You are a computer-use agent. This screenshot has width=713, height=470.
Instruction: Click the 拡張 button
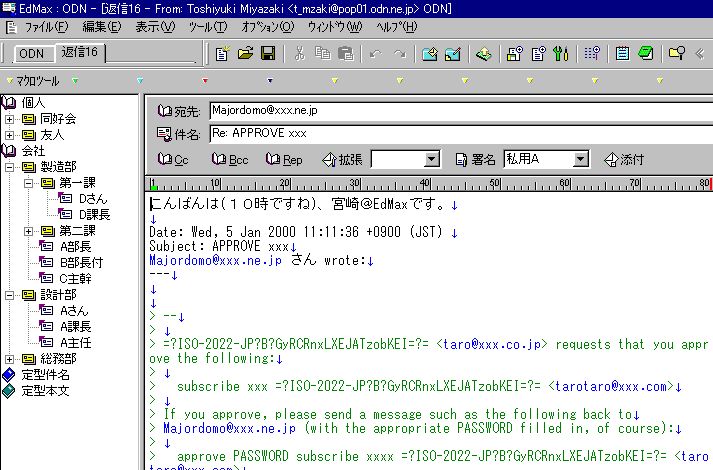point(342,160)
